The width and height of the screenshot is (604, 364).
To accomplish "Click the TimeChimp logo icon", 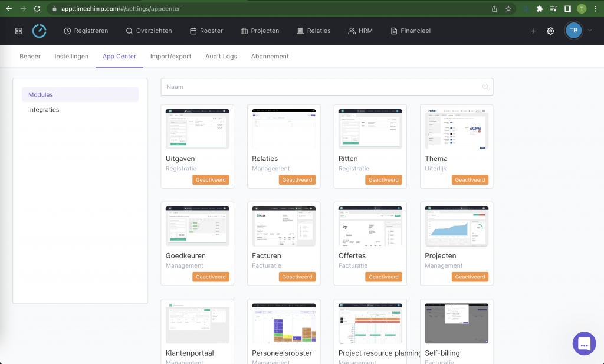I will tap(39, 30).
